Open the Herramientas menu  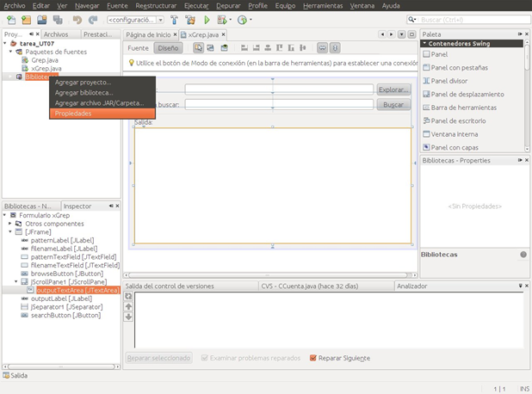[323, 6]
